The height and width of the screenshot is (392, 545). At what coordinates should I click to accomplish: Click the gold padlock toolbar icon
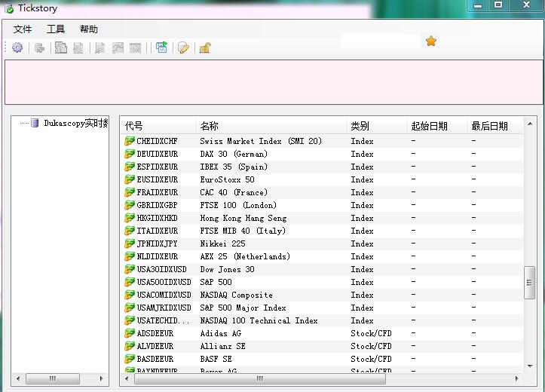click(x=205, y=48)
